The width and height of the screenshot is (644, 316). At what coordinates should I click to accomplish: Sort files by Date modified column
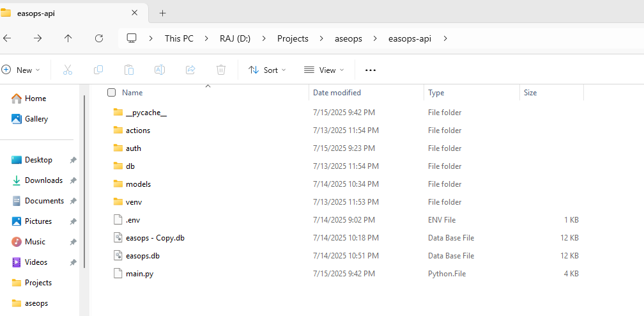(337, 93)
